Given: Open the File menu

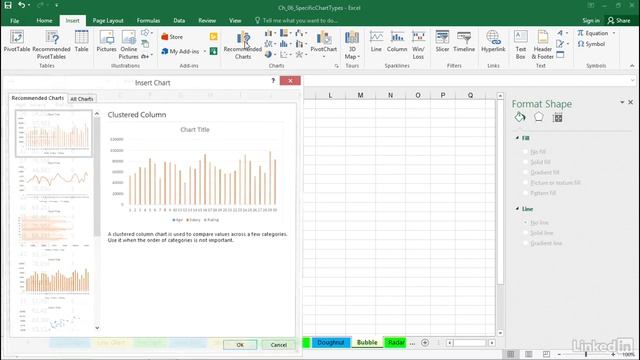Looking at the screenshot, I should click(x=15, y=20).
